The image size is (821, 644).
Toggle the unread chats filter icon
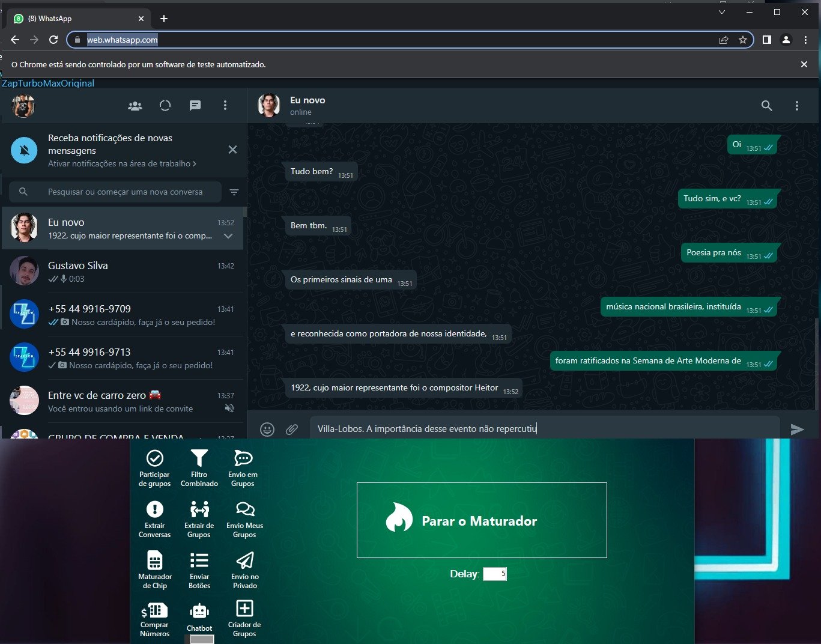pos(234,192)
